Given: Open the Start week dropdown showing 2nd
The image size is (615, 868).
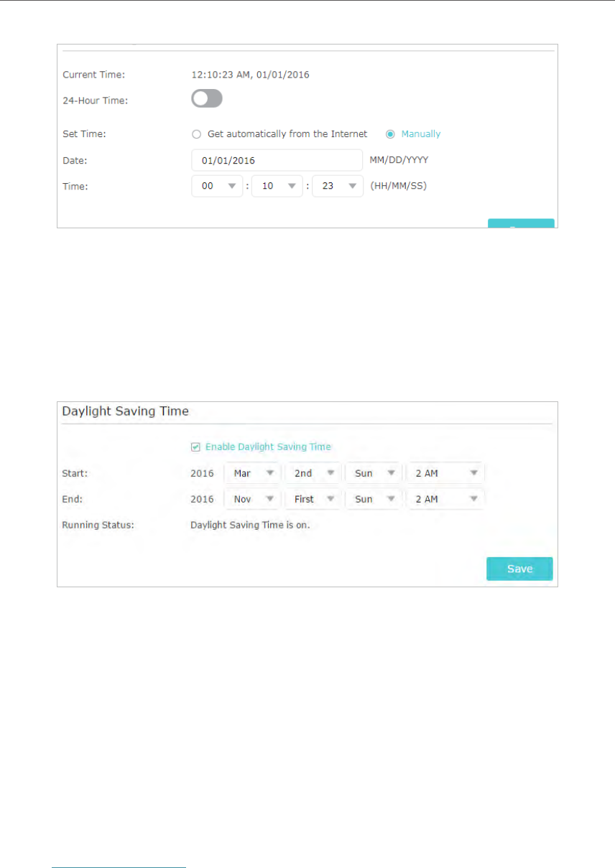Looking at the screenshot, I should pyautogui.click(x=313, y=473).
